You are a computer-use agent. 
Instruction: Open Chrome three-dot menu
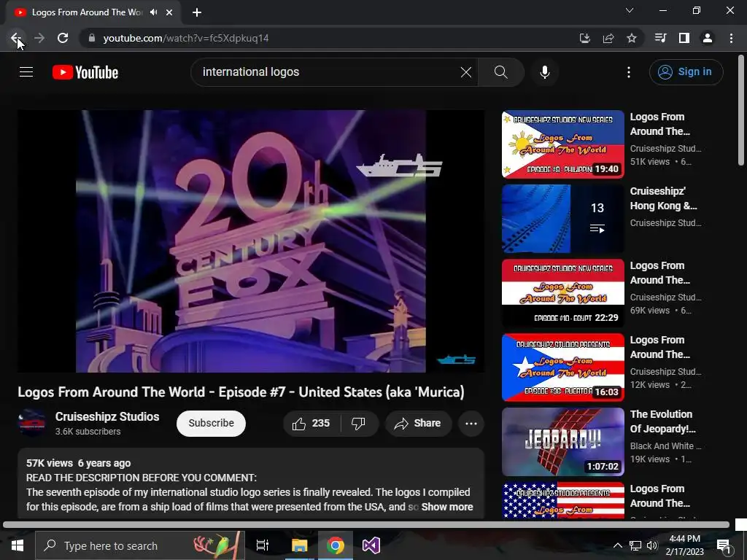[x=731, y=38]
